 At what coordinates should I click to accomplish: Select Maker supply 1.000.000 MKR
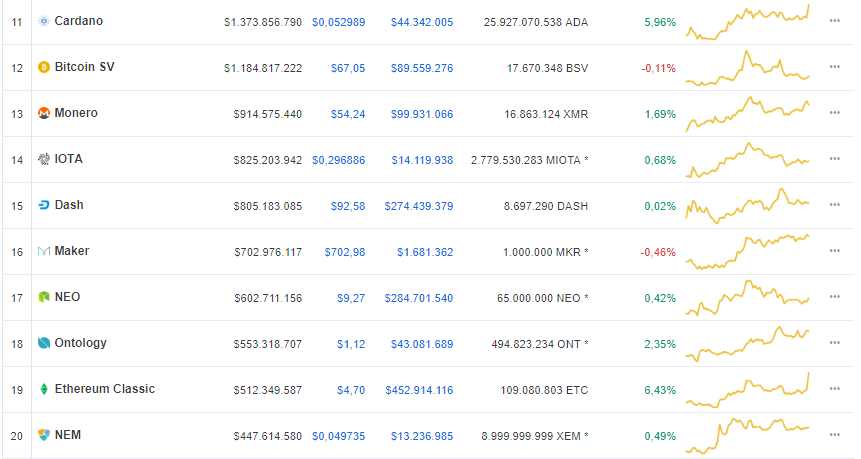pyautogui.click(x=546, y=253)
